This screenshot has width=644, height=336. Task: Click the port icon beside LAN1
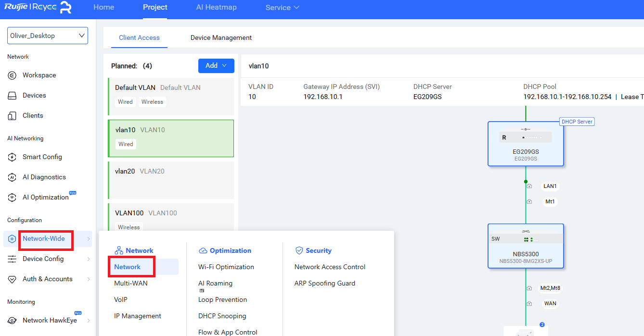click(529, 186)
